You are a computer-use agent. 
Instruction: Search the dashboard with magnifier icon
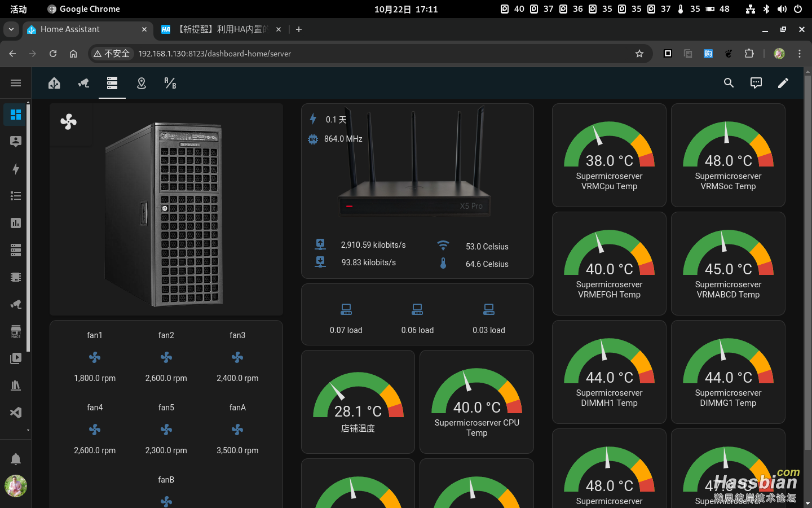point(729,83)
